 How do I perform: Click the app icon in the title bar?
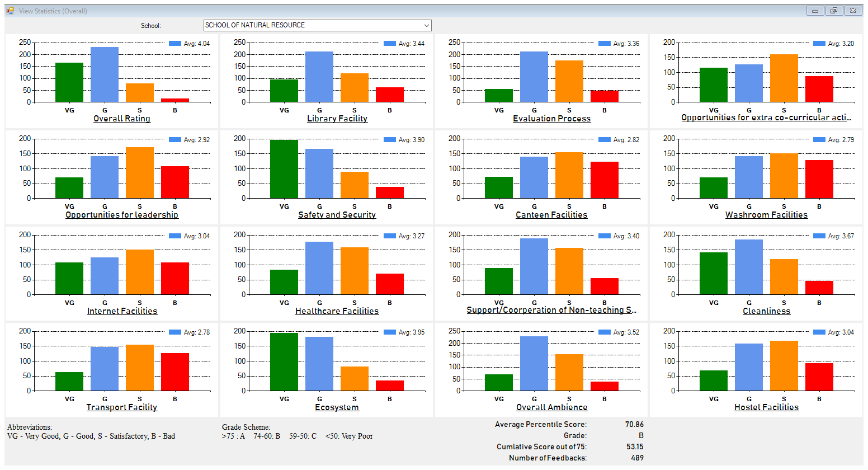click(10, 11)
